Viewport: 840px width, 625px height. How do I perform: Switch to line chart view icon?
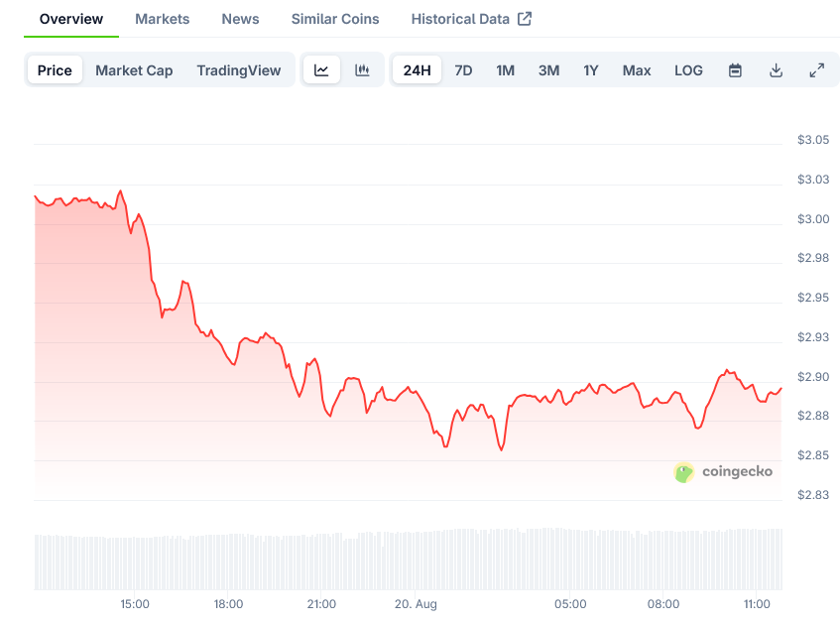tap(321, 70)
